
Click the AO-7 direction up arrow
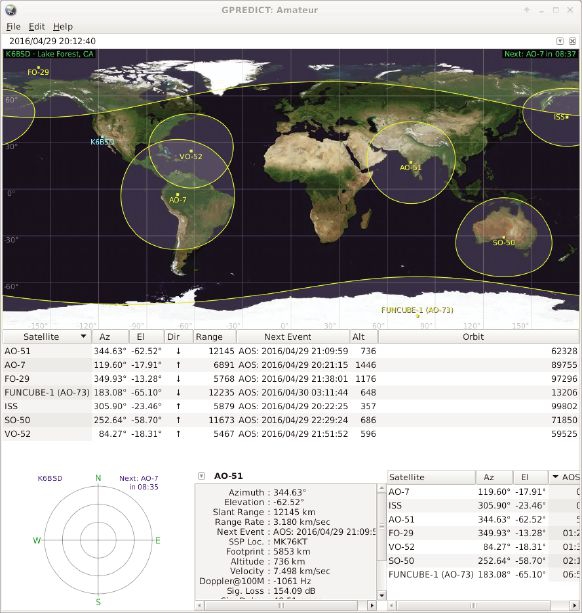pyautogui.click(x=178, y=365)
